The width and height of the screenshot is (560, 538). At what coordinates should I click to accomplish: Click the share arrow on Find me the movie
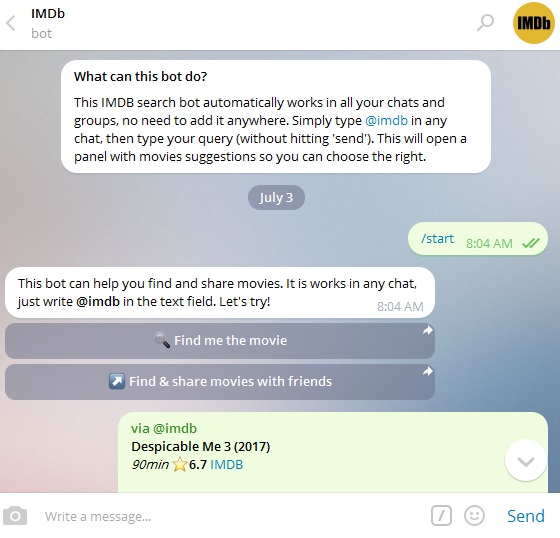click(x=428, y=331)
